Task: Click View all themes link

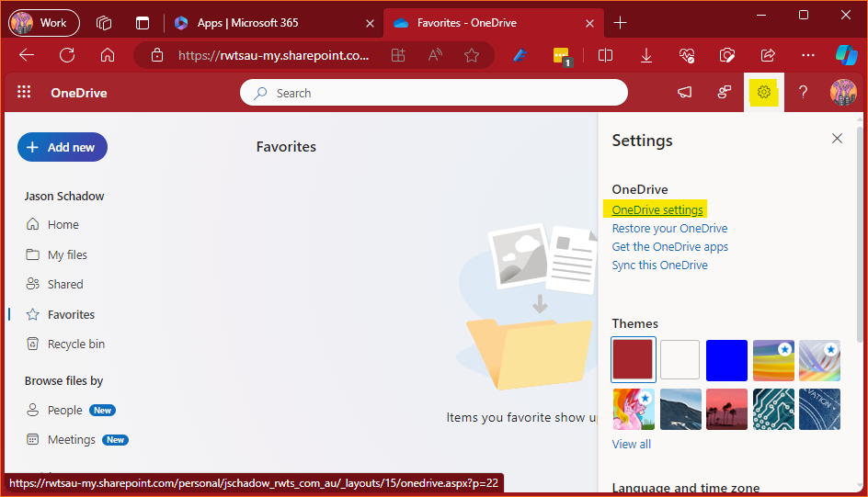Action: [631, 444]
